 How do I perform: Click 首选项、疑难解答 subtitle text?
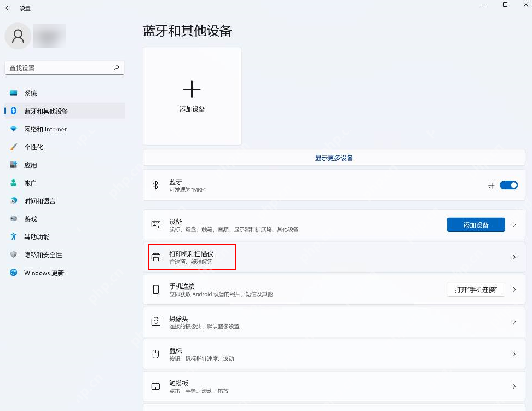[x=190, y=262]
